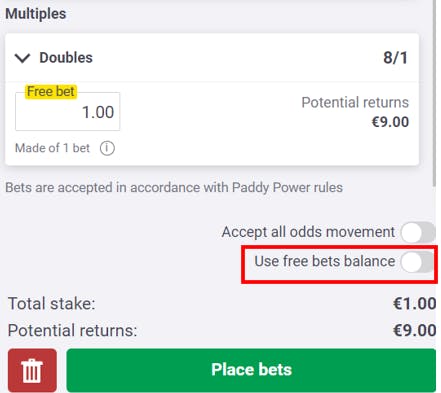The height and width of the screenshot is (393, 441).
Task: Enable Use free bets balance switch
Action: point(418,262)
